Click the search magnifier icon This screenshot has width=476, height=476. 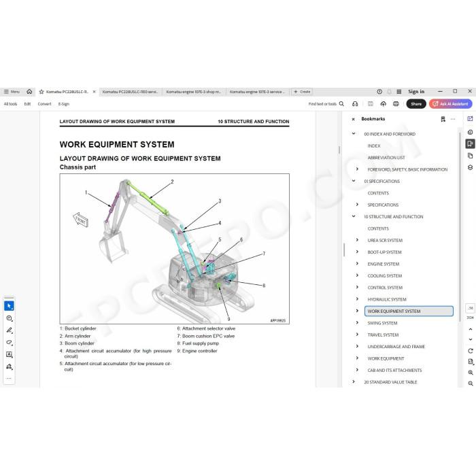[341, 104]
